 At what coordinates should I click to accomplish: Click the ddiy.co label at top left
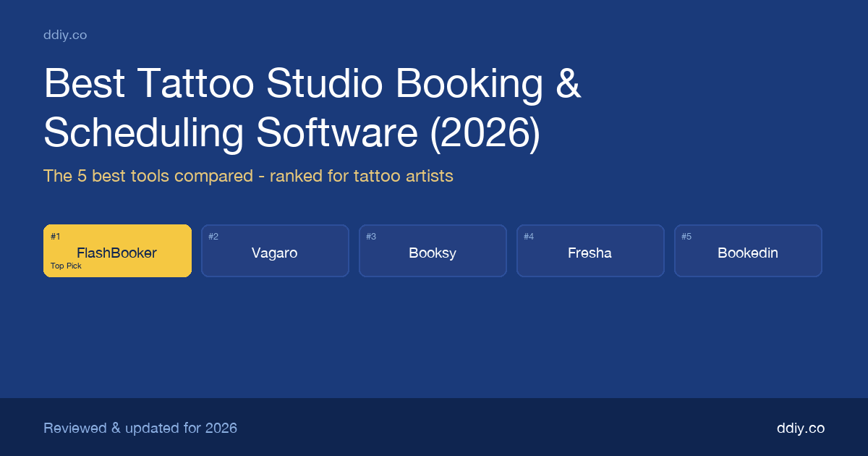tap(65, 35)
